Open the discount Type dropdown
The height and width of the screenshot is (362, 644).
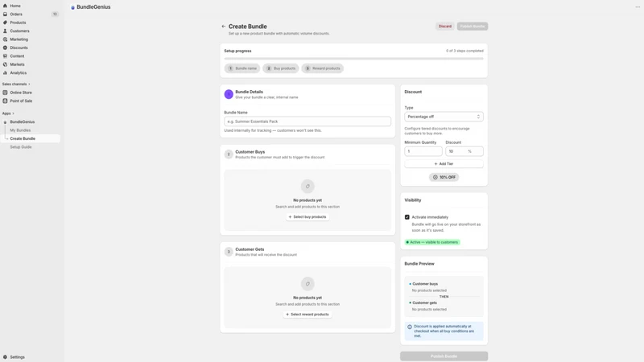[x=444, y=117]
